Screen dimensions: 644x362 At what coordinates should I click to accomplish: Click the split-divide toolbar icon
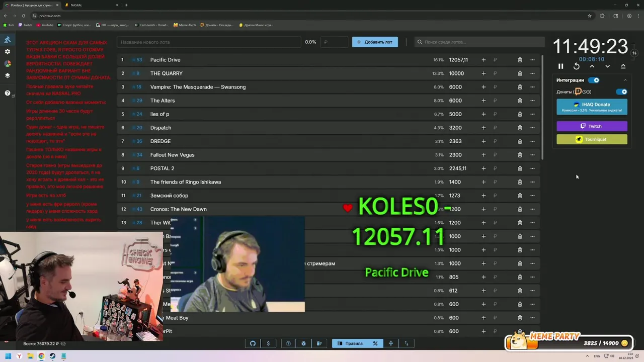[x=391, y=343]
